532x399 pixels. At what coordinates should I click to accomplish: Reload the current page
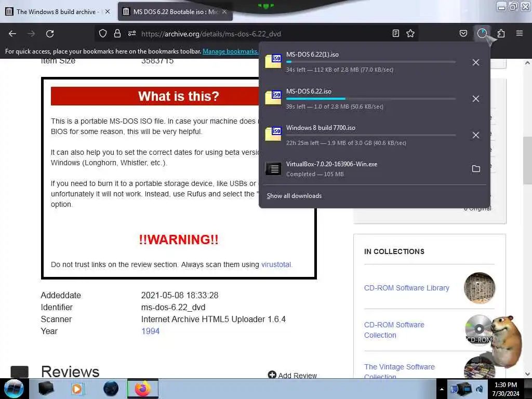click(x=50, y=34)
